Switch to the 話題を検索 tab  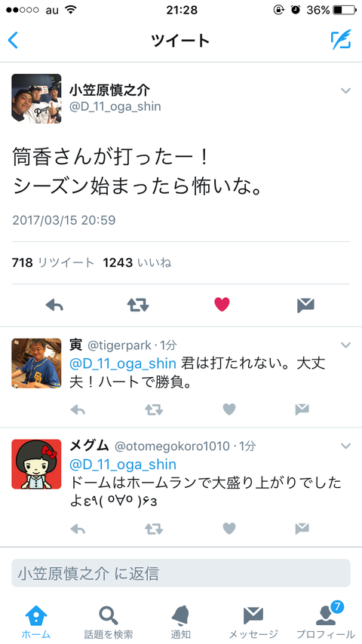pos(108,622)
